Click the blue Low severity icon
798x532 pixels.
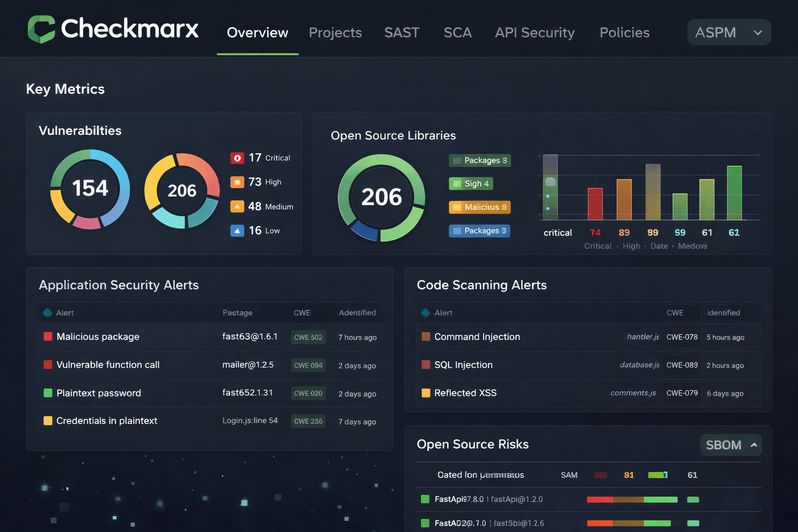pos(237,231)
